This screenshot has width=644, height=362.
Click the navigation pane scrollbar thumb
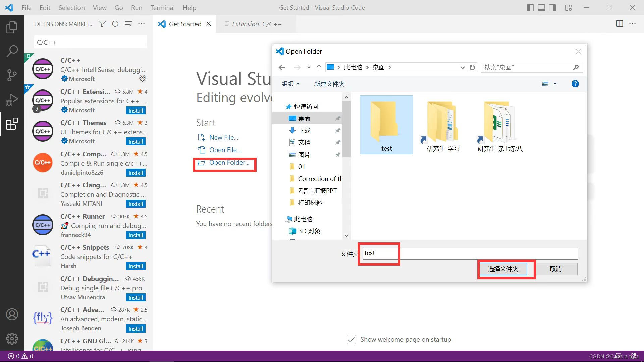[x=346, y=129]
